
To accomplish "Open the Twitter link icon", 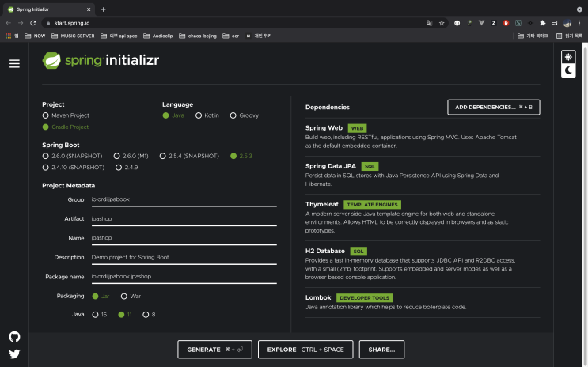I will (x=14, y=354).
